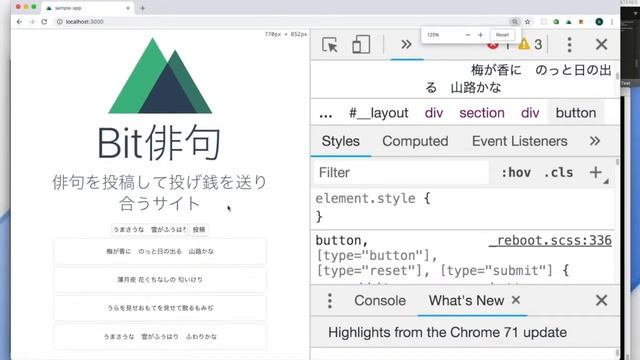Click the haiku card starting うらを見せ
640x360 pixels.
[x=160, y=308]
